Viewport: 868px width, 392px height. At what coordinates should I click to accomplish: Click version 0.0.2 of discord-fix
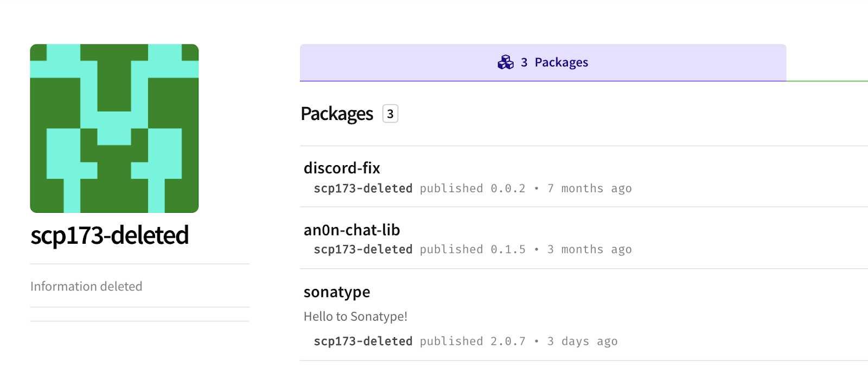point(508,188)
